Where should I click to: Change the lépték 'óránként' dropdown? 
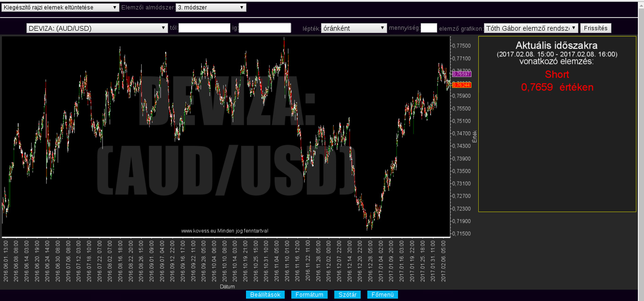pyautogui.click(x=354, y=28)
